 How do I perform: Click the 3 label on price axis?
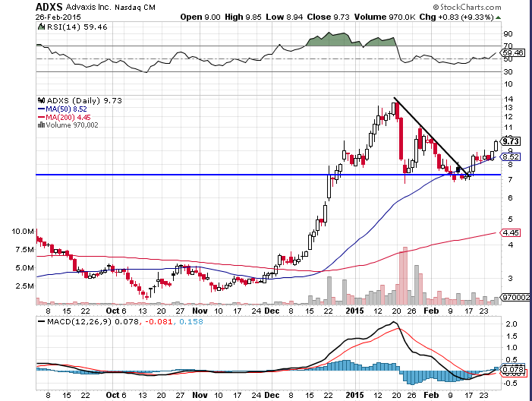[510, 279]
